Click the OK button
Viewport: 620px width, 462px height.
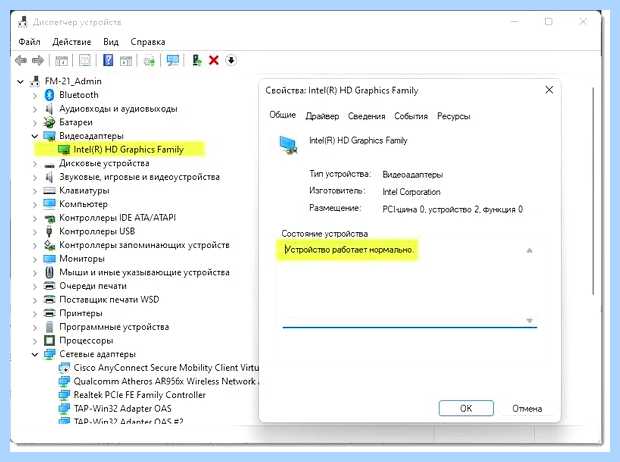pyautogui.click(x=466, y=408)
